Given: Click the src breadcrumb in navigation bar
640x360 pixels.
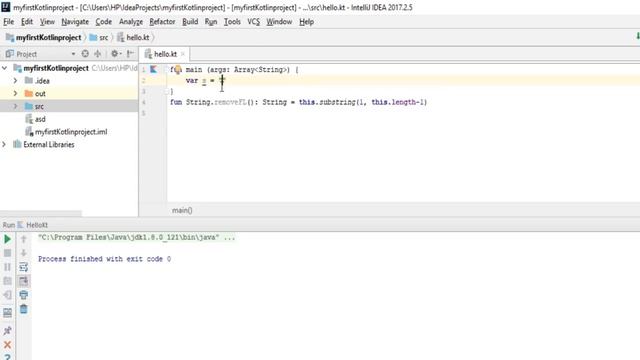Looking at the screenshot, I should [99, 38].
